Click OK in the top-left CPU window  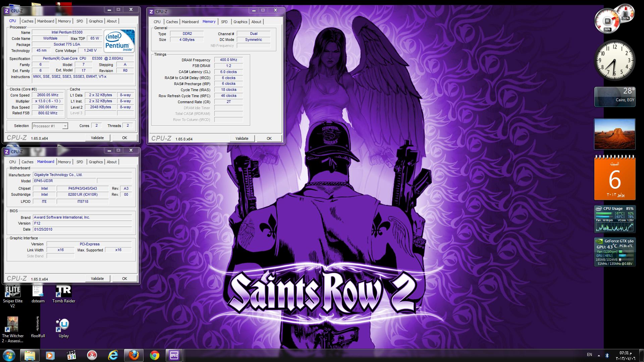(124, 138)
